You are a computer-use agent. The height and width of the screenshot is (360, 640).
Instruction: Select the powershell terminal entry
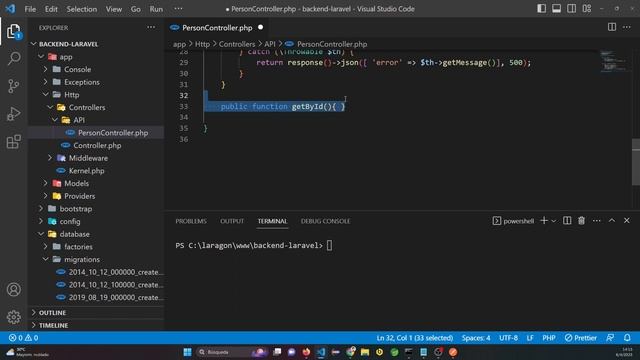click(x=513, y=221)
